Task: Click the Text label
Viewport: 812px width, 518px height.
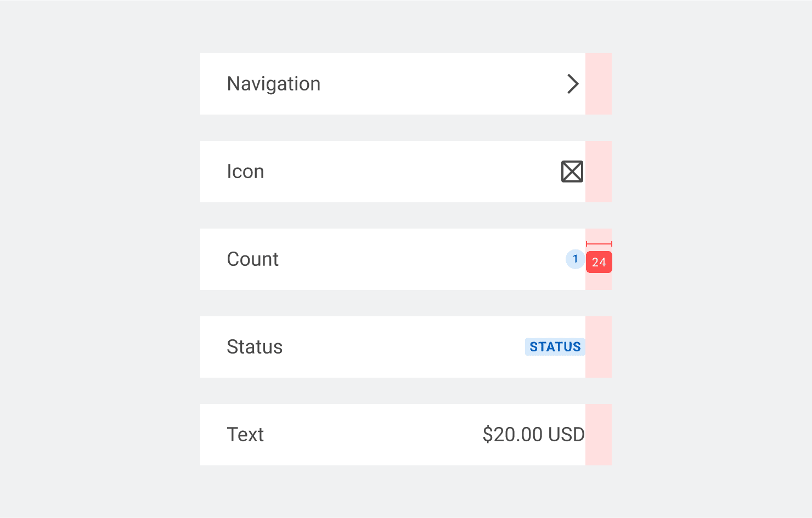Action: [245, 435]
